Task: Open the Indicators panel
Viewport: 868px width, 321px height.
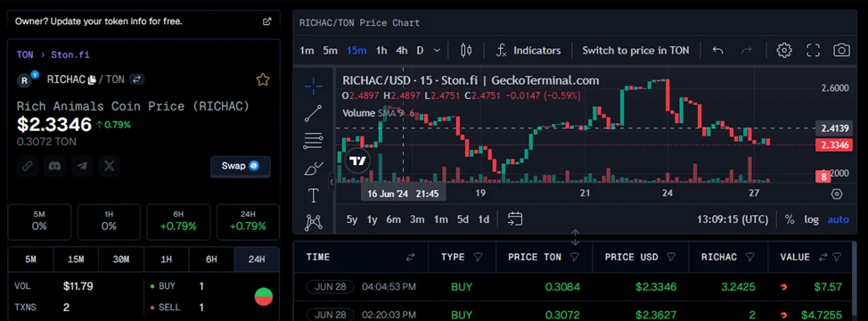Action: (528, 50)
